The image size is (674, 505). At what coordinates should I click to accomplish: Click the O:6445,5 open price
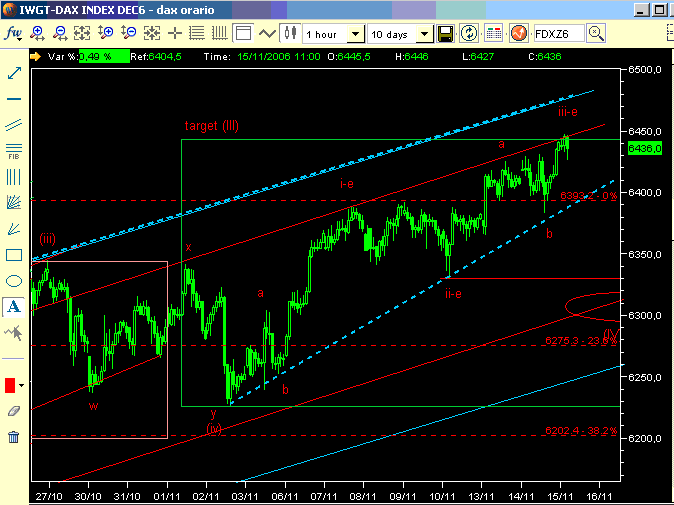click(349, 57)
